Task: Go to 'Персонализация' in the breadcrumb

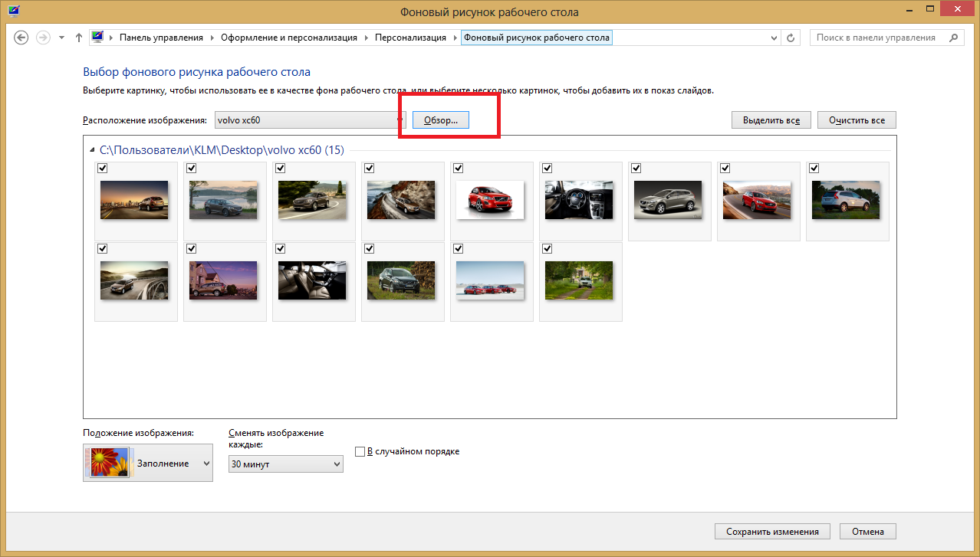Action: 410,38
